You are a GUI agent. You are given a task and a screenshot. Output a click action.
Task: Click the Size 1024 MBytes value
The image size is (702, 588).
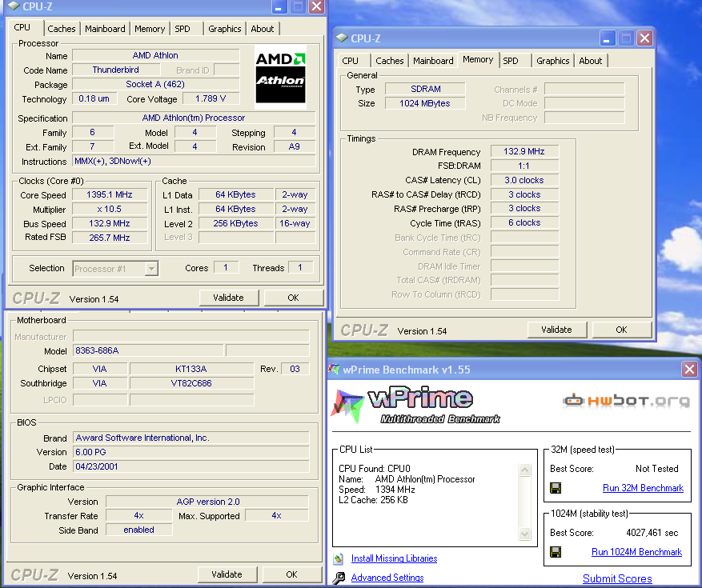point(425,103)
